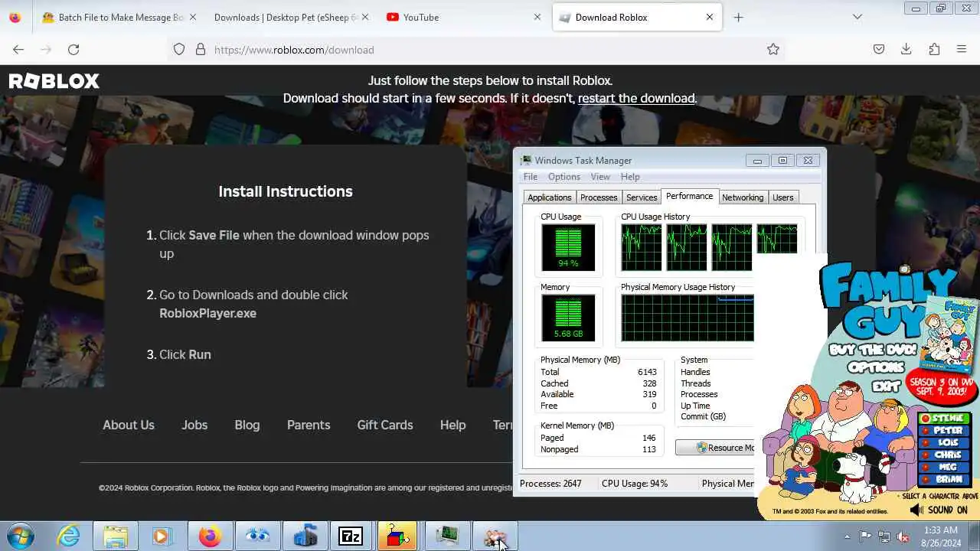Viewport: 980px width, 551px height.
Task: Open the Firefox downloads panel
Action: click(906, 50)
